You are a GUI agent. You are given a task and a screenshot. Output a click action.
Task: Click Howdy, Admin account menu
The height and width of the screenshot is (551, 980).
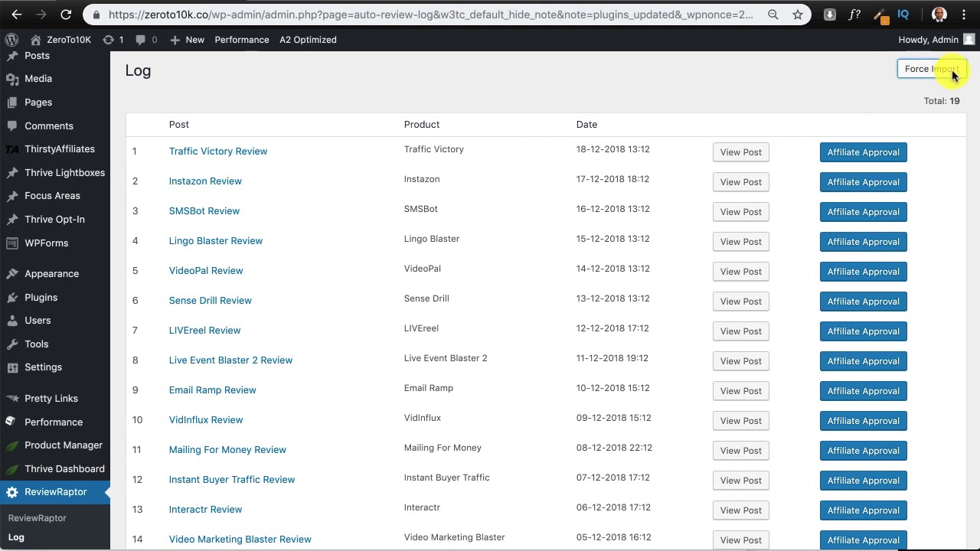point(936,40)
